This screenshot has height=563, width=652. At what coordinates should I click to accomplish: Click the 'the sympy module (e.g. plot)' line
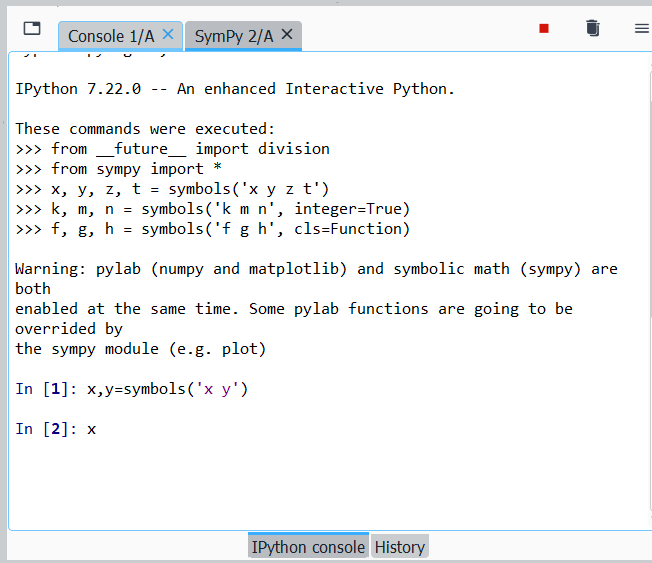pos(141,349)
